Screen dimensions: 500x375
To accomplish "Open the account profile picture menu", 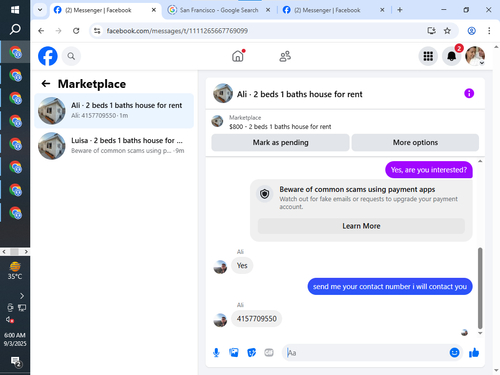I will [x=475, y=56].
